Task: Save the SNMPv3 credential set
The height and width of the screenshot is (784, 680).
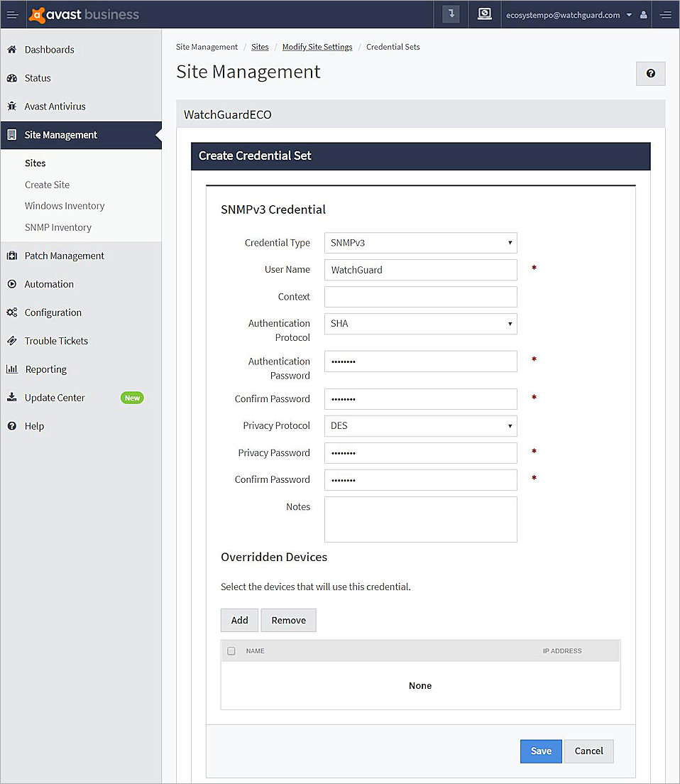Action: point(541,751)
